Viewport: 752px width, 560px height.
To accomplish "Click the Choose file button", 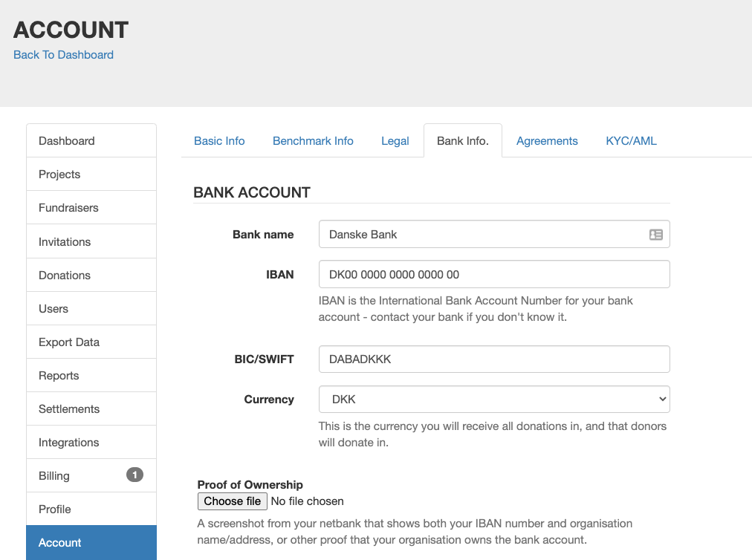I will click(x=232, y=501).
